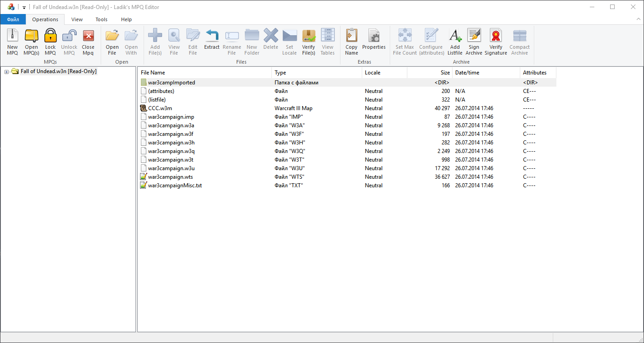The image size is (644, 343).
Task: Sort by Date/time column header
Action: click(x=486, y=72)
